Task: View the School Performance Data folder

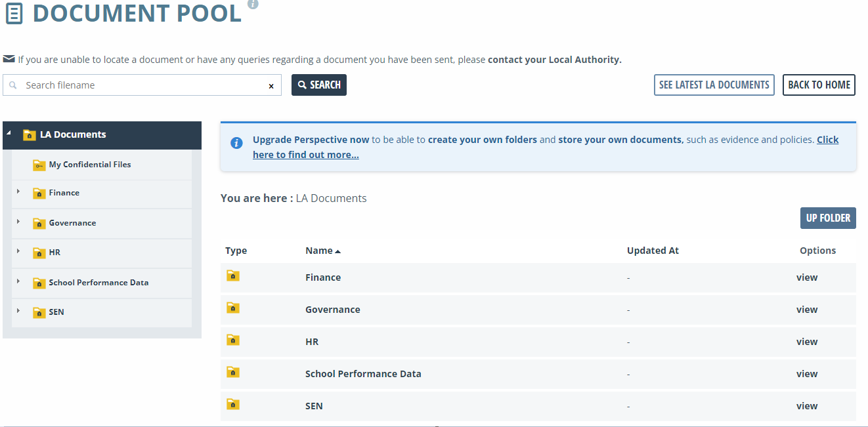Action: [x=807, y=374]
